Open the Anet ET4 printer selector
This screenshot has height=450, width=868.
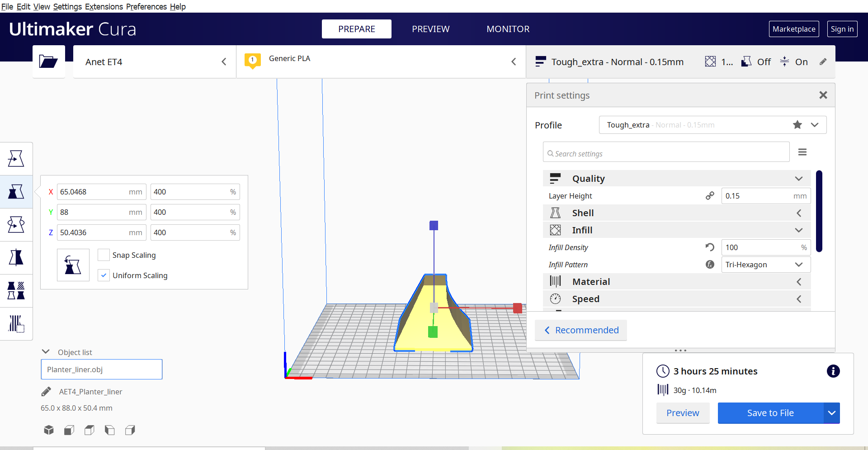155,62
